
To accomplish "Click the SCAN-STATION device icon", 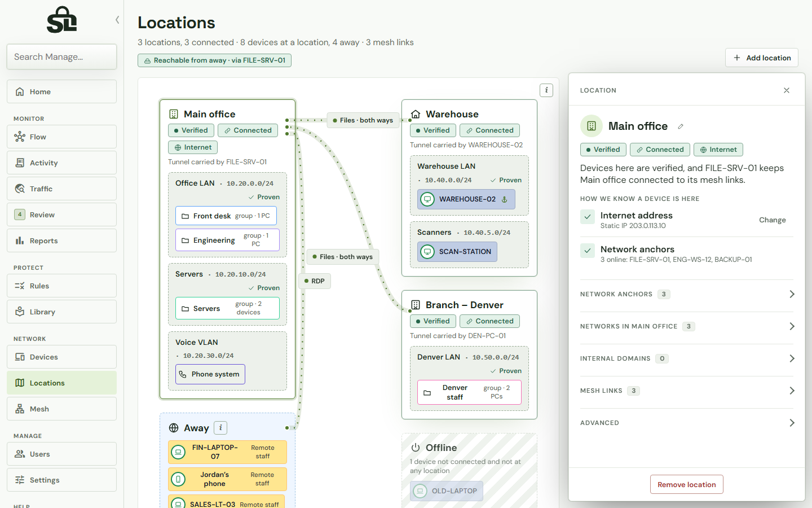I will (427, 252).
